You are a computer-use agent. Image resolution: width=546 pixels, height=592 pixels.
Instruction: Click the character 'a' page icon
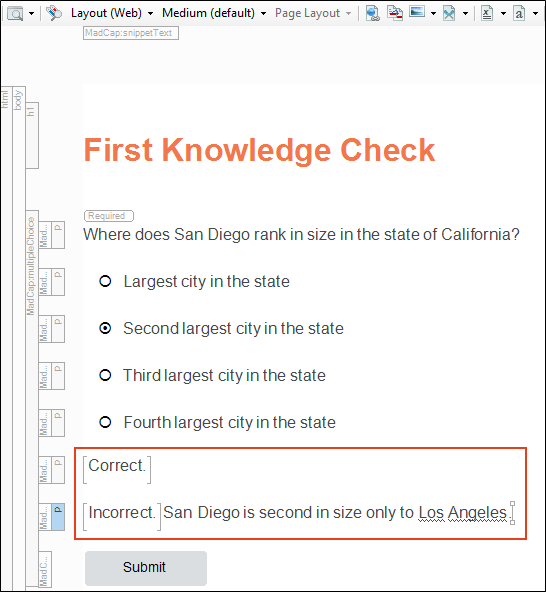519,13
